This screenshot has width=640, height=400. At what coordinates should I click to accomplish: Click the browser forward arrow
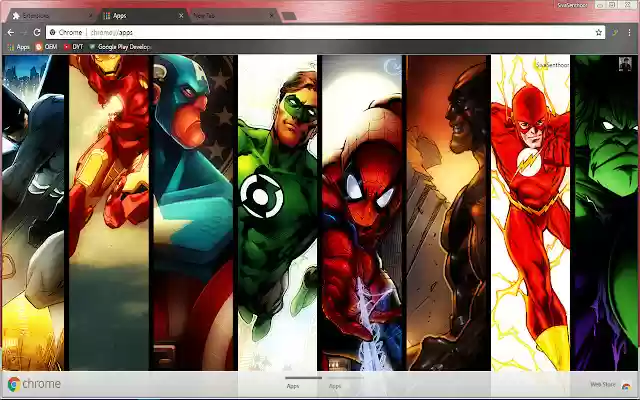(x=24, y=33)
